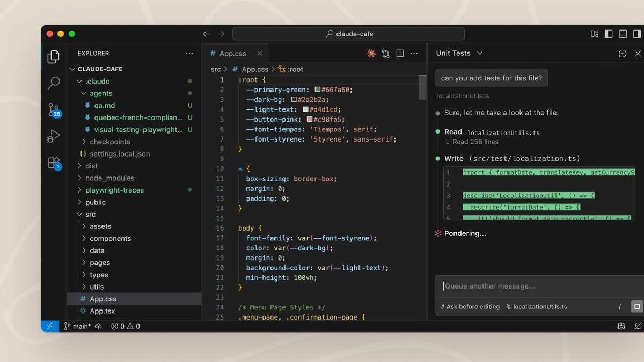Stop the running response in chat
Viewport: 644px width, 362px height.
pyautogui.click(x=637, y=306)
